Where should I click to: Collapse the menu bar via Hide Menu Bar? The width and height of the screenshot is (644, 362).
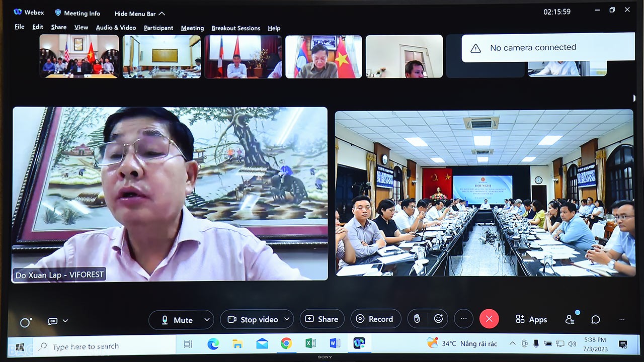(135, 13)
